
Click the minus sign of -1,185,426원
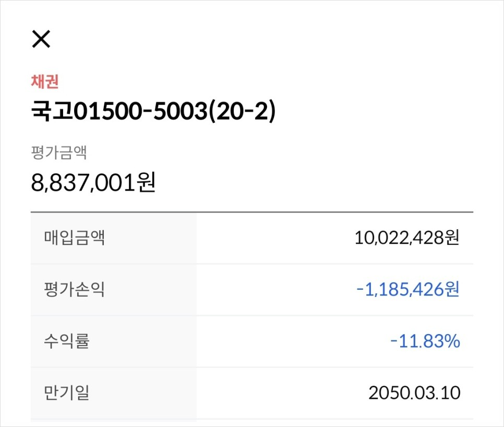pos(360,289)
